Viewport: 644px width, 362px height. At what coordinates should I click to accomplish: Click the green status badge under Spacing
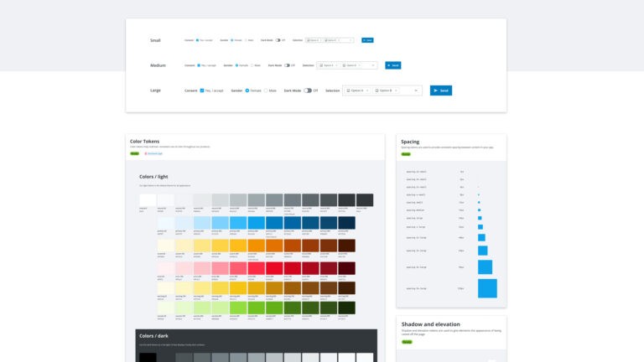[406, 154]
